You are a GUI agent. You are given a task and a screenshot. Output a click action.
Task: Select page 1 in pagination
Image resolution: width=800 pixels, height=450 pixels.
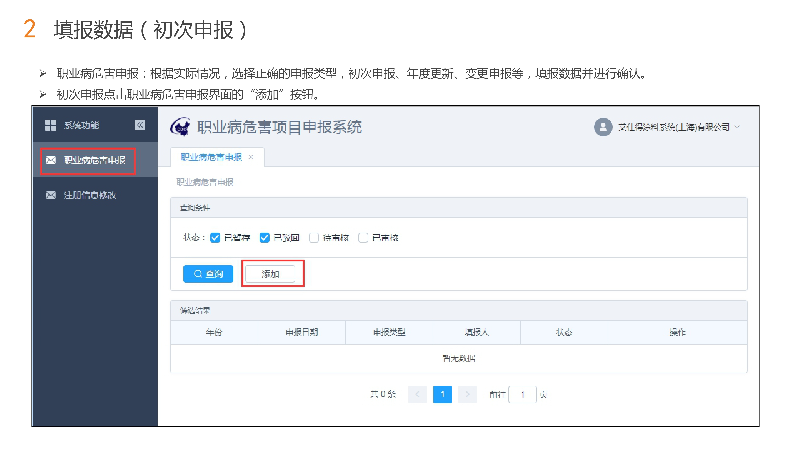(x=442, y=394)
